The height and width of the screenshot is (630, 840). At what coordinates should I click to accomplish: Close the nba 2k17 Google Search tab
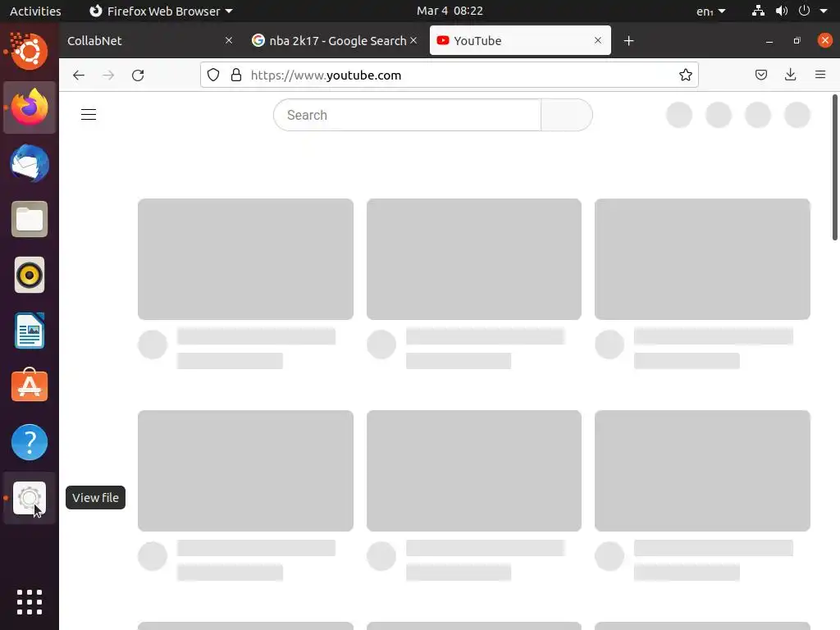click(413, 40)
